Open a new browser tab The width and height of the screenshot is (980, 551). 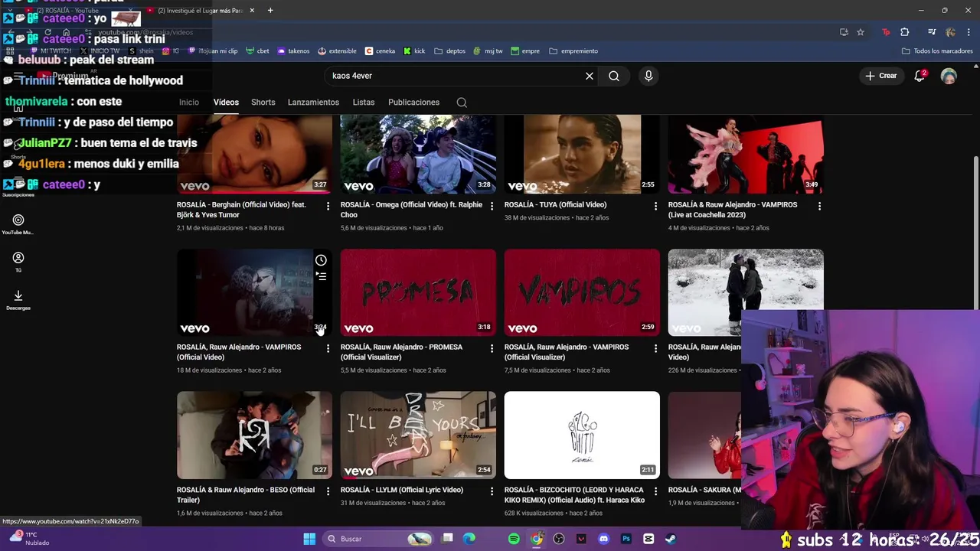point(270,11)
